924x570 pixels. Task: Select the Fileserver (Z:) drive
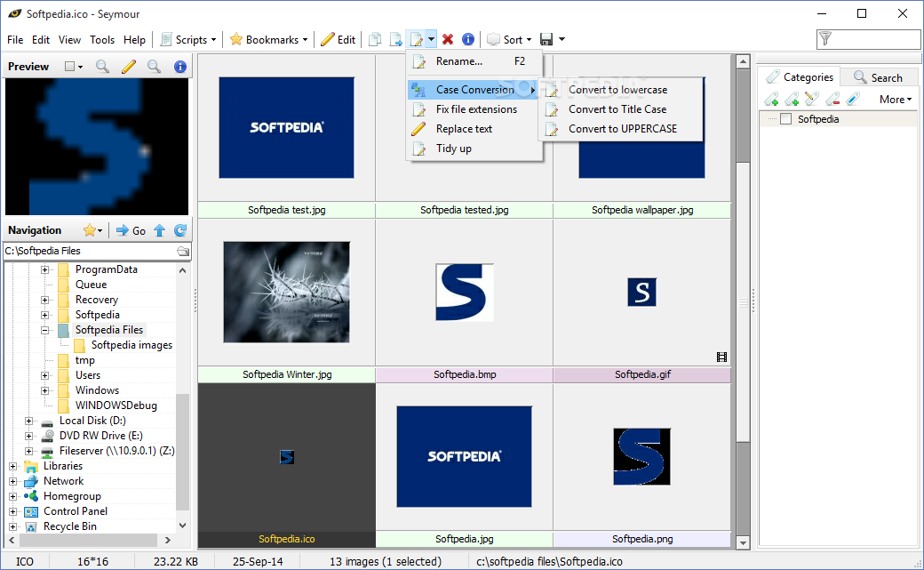click(116, 451)
